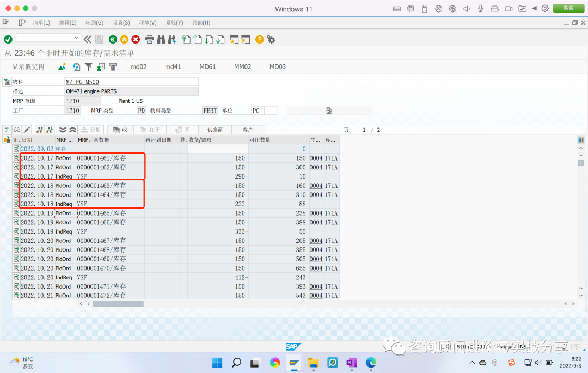588x373 pixels.
Task: Open File Explorer from the taskbar
Action: [x=313, y=363]
